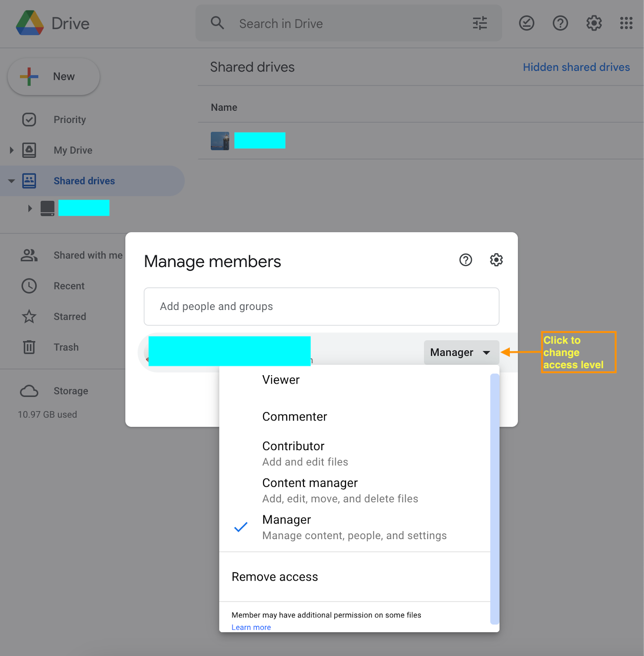Follow the Learn more link
The image size is (644, 656).
251,627
